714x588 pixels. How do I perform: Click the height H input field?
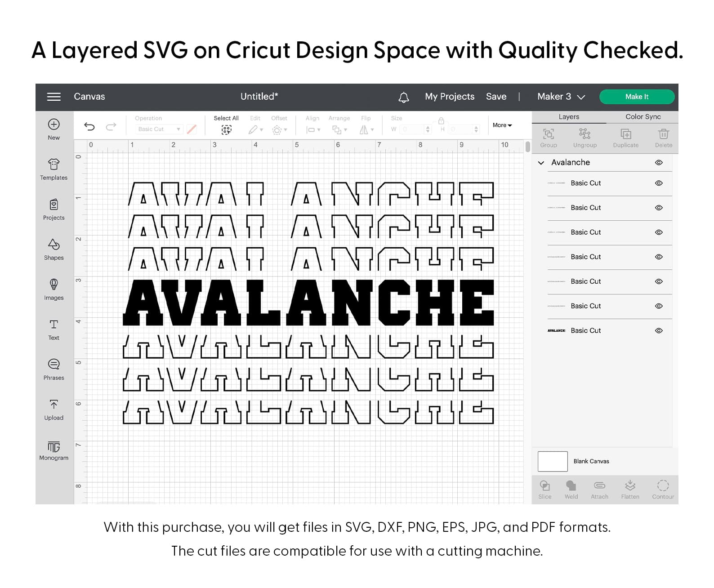pyautogui.click(x=460, y=129)
